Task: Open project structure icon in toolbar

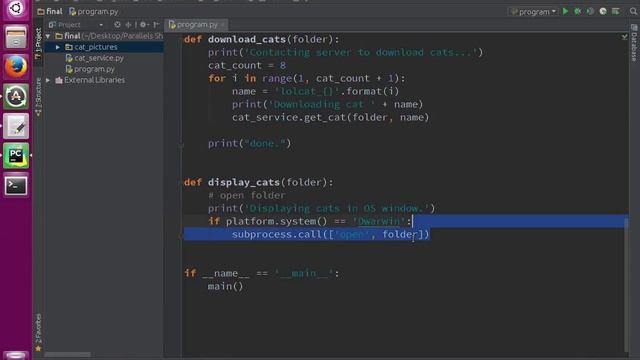Action: [616, 11]
